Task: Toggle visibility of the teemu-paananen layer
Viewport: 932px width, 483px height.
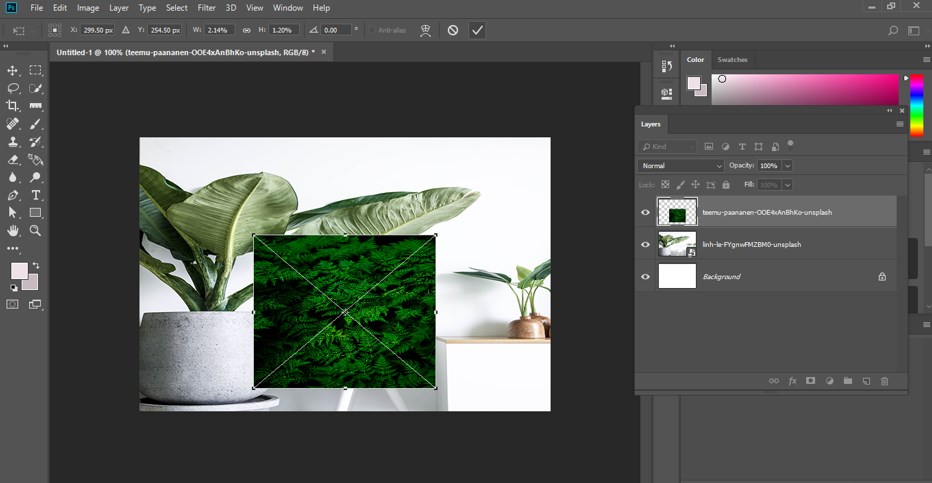Action: (x=645, y=212)
